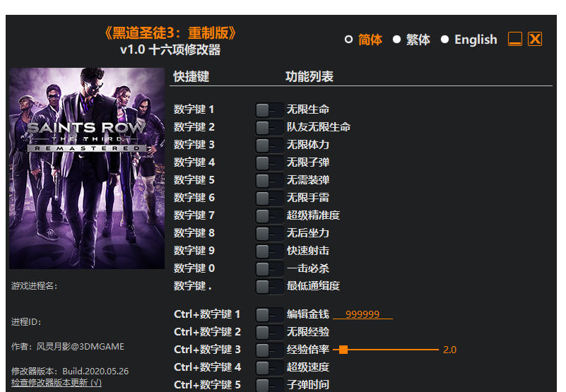Screen dimensions: 566x392
Task: Click the Saints Row cover image
Action: tap(87, 168)
